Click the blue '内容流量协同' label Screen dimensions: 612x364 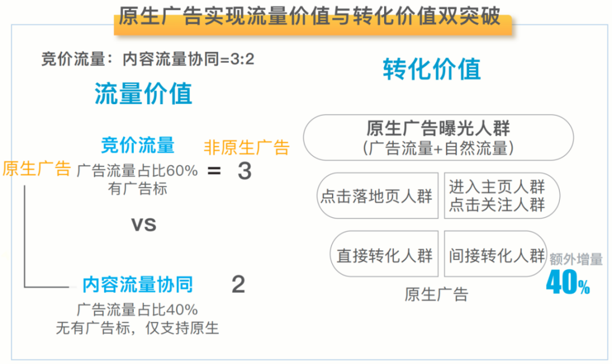138,284
